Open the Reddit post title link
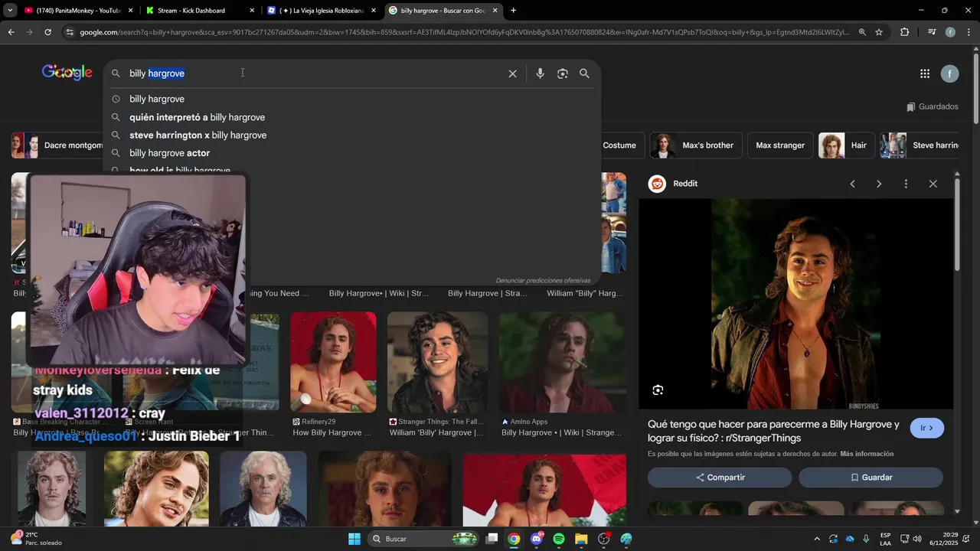The width and height of the screenshot is (980, 551). point(773,431)
